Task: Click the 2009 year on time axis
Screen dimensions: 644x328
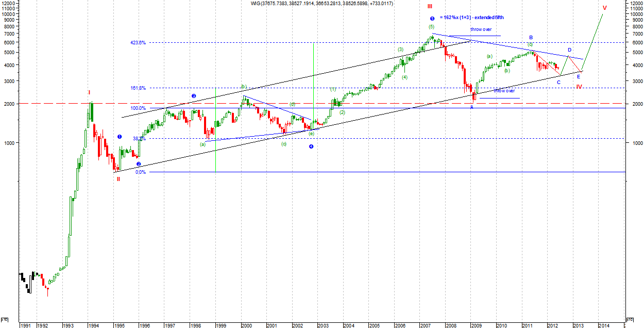Action: pos(476,325)
